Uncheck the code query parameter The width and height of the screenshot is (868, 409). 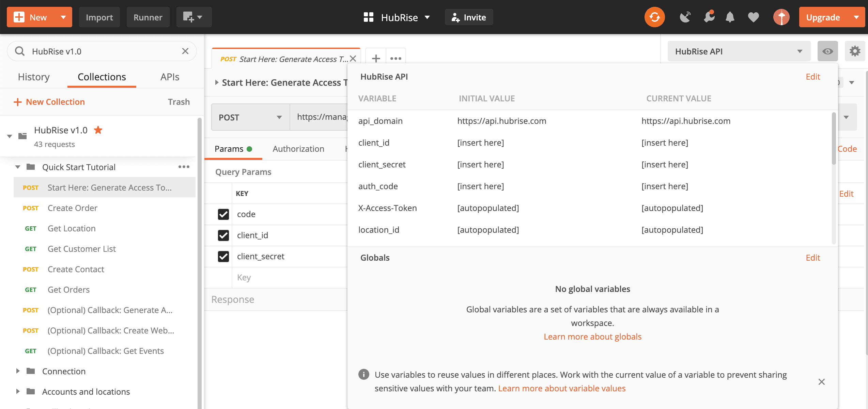pos(223,214)
